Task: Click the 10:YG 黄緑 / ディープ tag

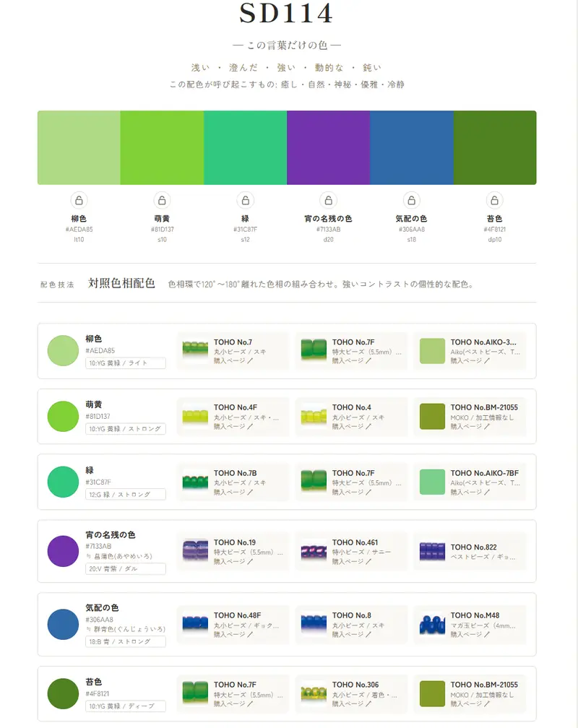Action: [x=126, y=706]
